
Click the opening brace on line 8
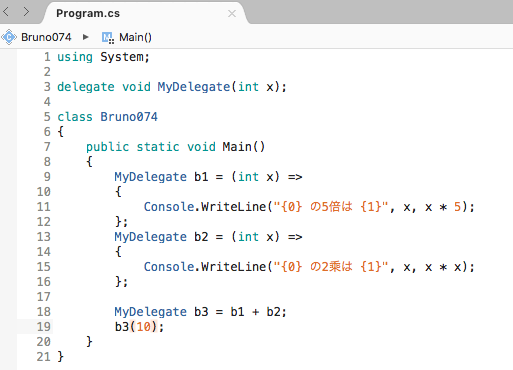pos(89,162)
